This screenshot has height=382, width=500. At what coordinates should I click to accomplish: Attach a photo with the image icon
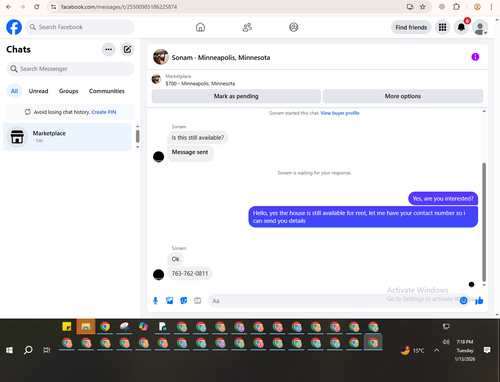[x=170, y=301]
